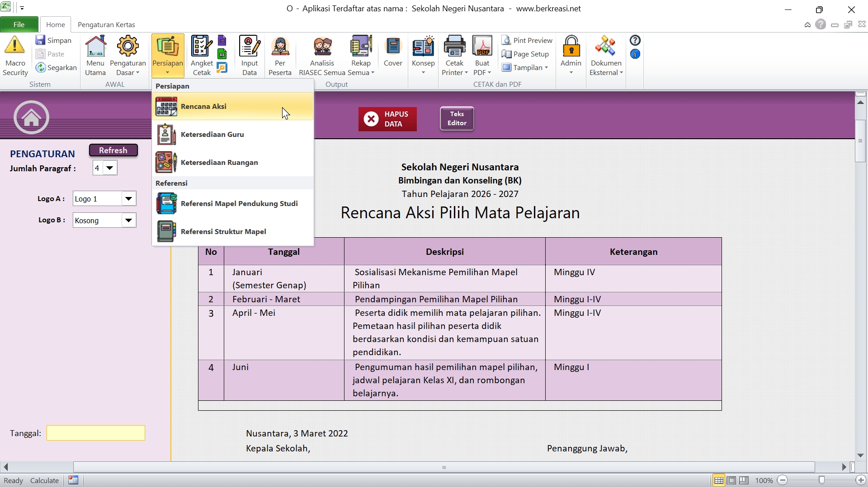Screen dimensions: 868x488
Task: Open Per Peserta report icon
Action: click(x=280, y=47)
